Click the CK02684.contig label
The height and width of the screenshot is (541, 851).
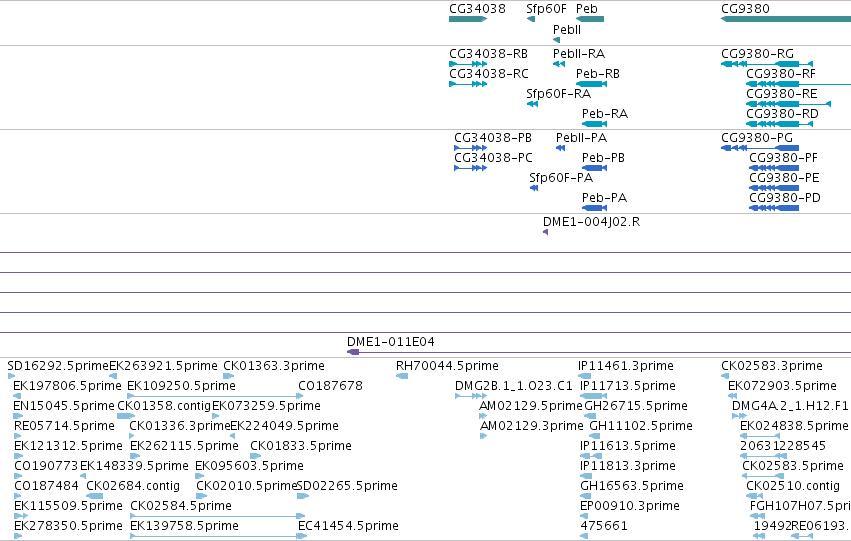tap(133, 486)
